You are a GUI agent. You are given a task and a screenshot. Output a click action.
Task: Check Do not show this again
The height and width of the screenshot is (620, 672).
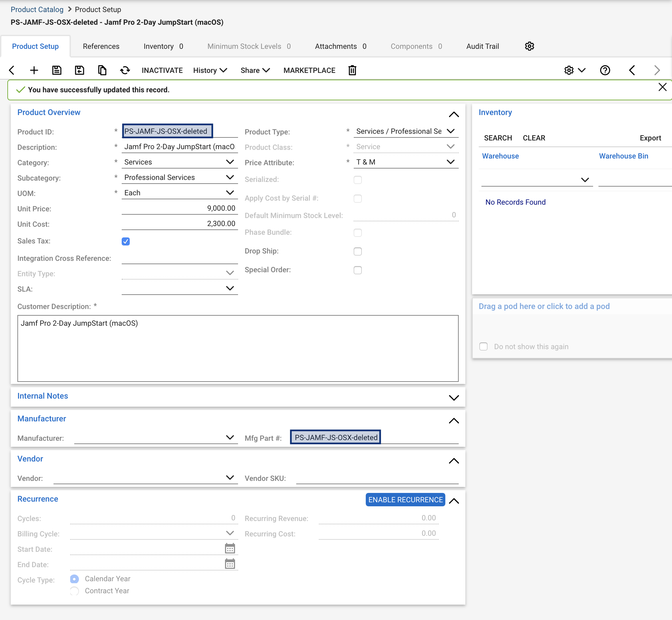tap(483, 346)
